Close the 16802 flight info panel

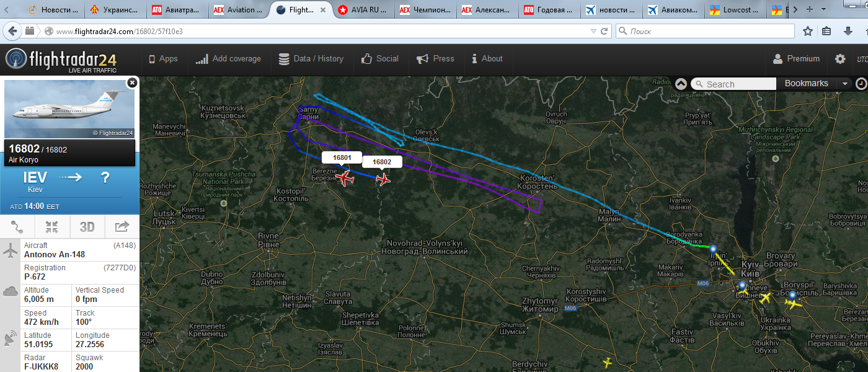(132, 82)
